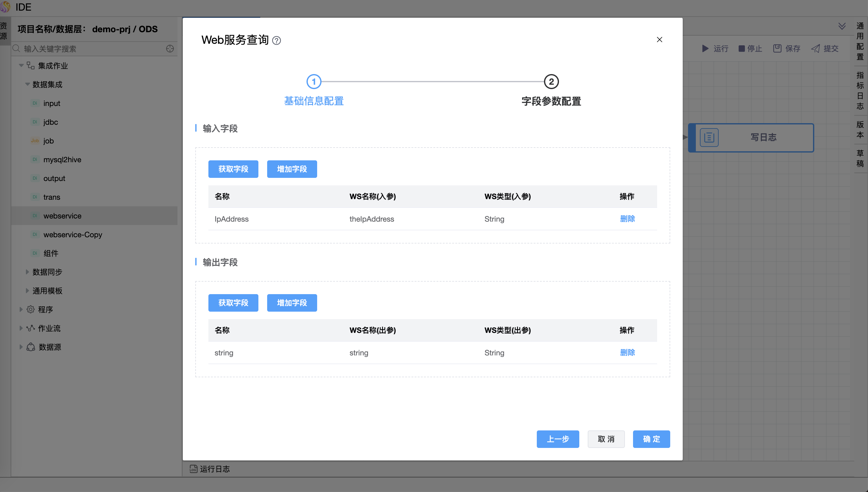This screenshot has width=868, height=492.
Task: Delete the IpAddress input field row
Action: (x=627, y=219)
